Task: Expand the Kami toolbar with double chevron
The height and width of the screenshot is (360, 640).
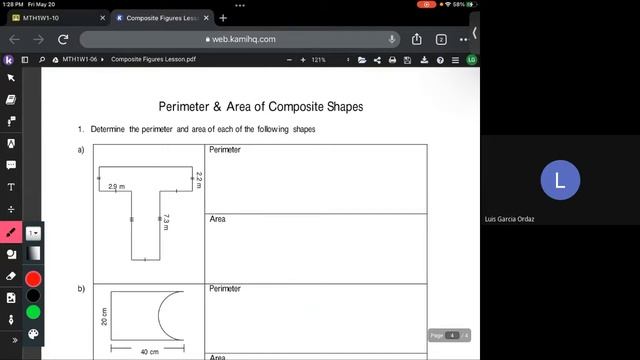Action: tap(15, 340)
